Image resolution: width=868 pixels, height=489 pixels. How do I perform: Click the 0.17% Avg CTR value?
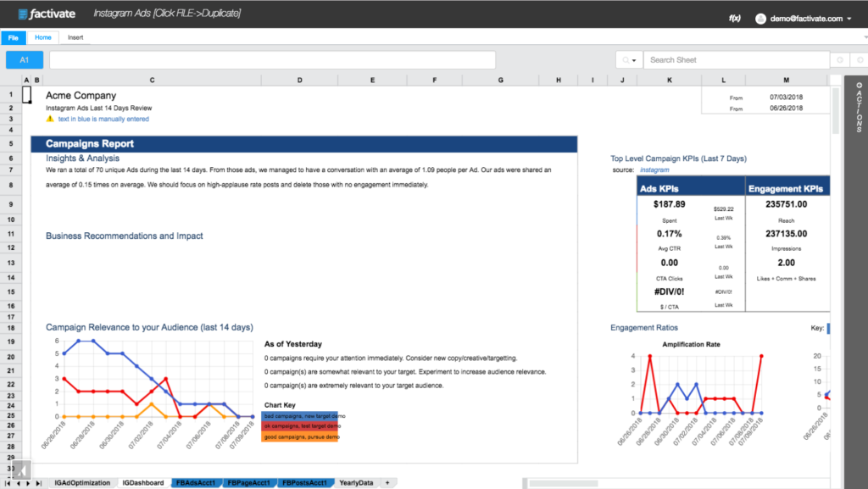[x=670, y=233]
